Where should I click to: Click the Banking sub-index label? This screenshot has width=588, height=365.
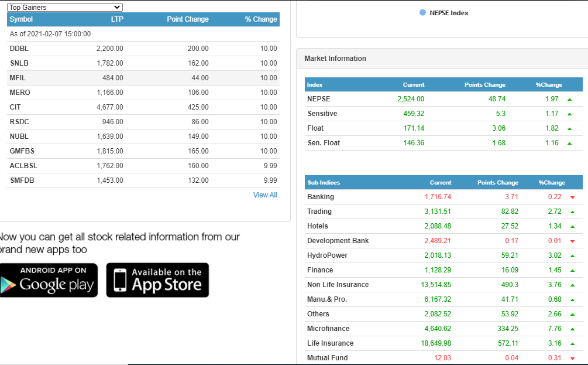click(321, 196)
